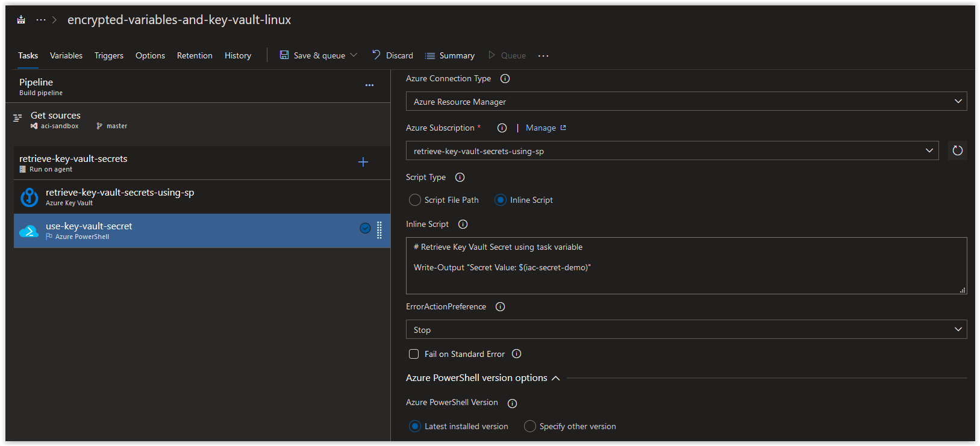Click the Queue button
This screenshot has height=446, width=980.
pos(507,55)
